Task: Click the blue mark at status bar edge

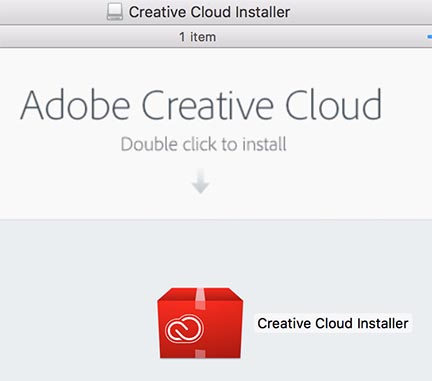Action: click(429, 37)
